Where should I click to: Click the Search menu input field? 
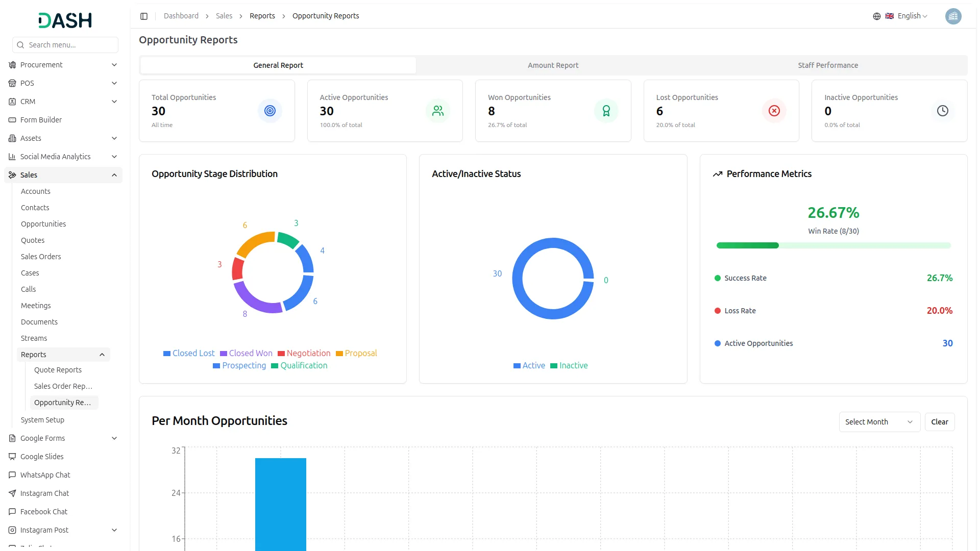[65, 45]
